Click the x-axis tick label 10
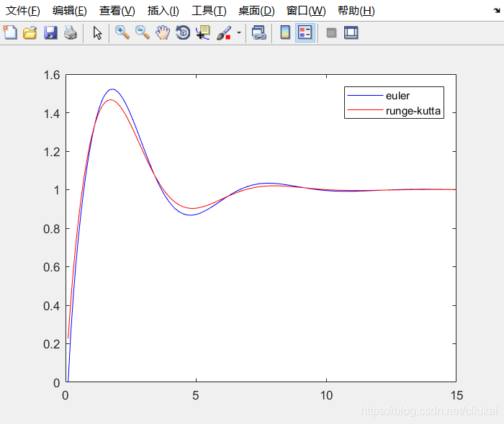The height and width of the screenshot is (424, 504). (x=326, y=395)
